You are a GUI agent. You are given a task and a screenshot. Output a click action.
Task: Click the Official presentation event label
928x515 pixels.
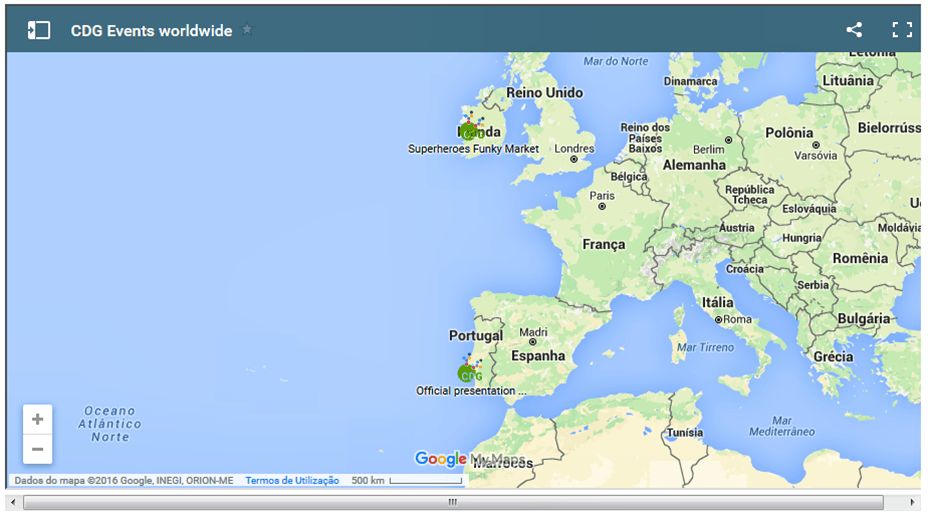(470, 391)
